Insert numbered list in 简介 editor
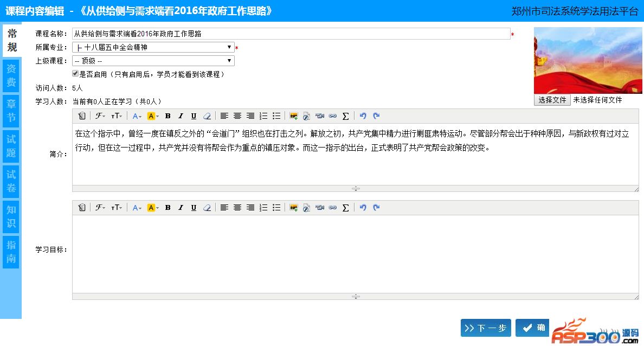This screenshot has height=346, width=644. click(x=263, y=116)
